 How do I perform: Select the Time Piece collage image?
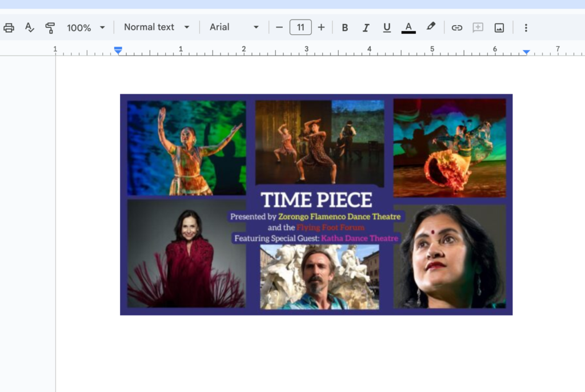point(316,205)
